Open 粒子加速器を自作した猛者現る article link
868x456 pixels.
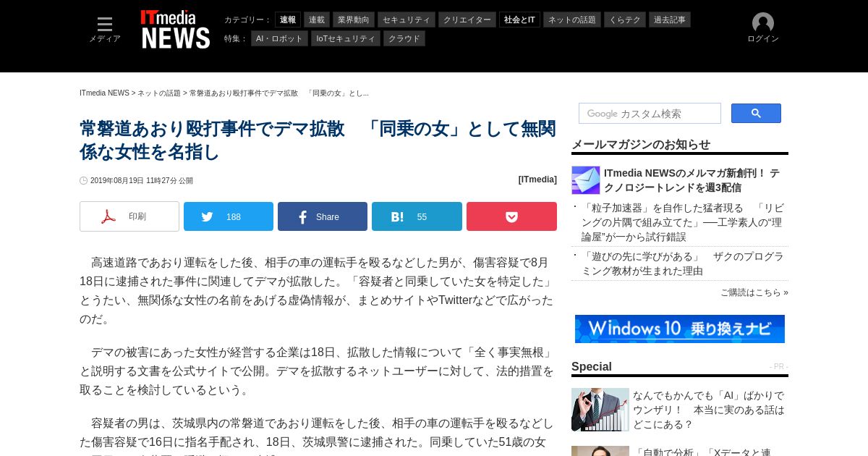[x=682, y=222]
